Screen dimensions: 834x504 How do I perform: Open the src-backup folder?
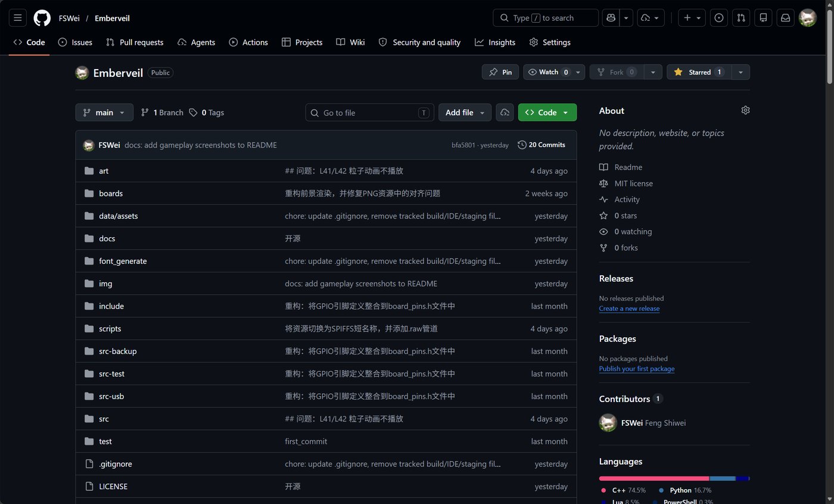click(x=118, y=351)
